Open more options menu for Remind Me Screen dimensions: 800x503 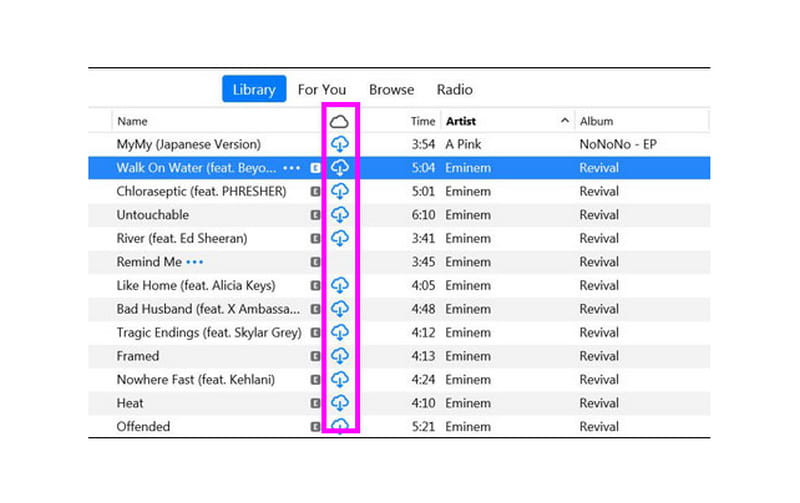click(x=195, y=262)
